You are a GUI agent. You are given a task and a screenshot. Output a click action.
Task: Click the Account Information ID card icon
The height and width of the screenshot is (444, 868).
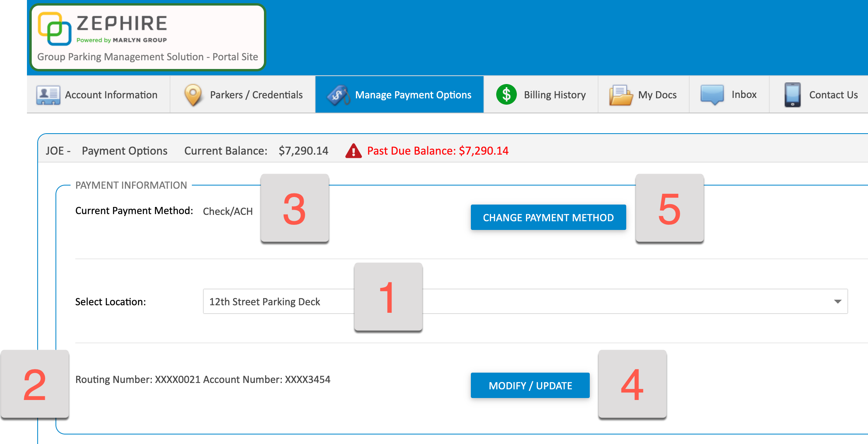coord(48,94)
